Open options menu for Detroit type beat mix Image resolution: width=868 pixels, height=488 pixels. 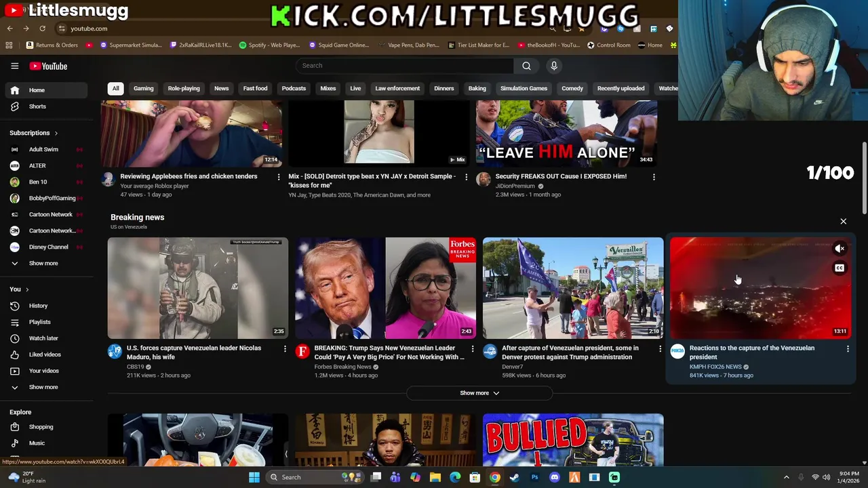466,177
